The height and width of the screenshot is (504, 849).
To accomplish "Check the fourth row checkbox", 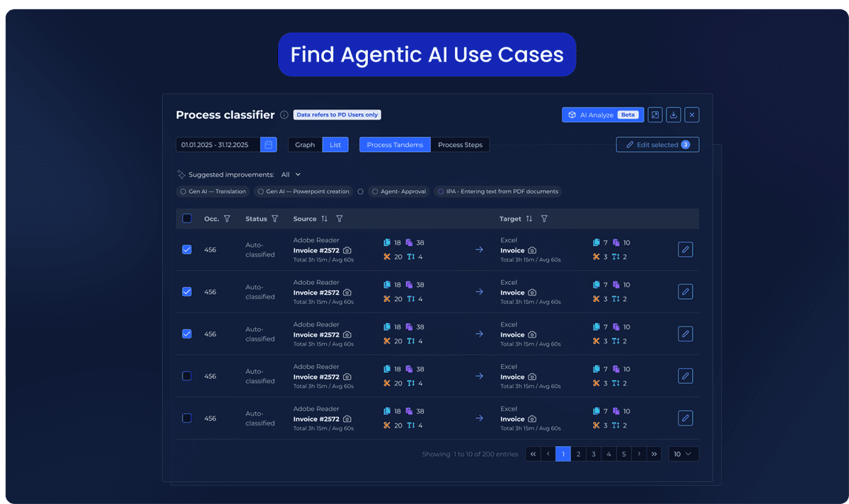I will tap(187, 376).
